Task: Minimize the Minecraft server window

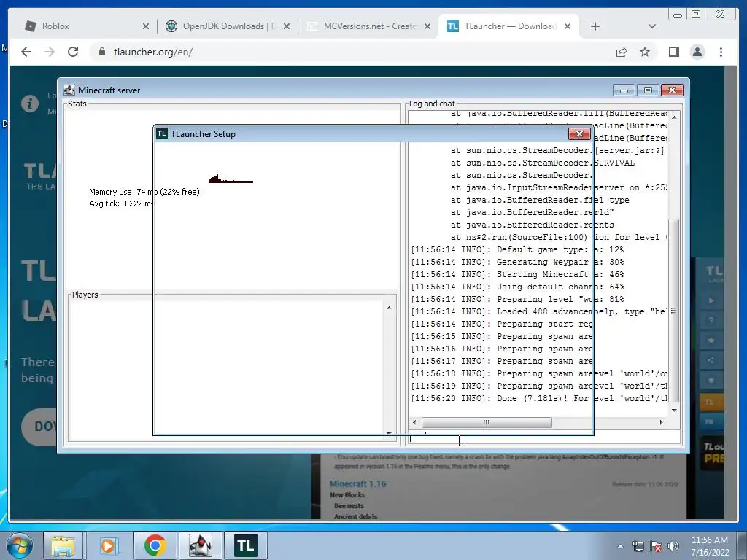Action: (x=624, y=90)
